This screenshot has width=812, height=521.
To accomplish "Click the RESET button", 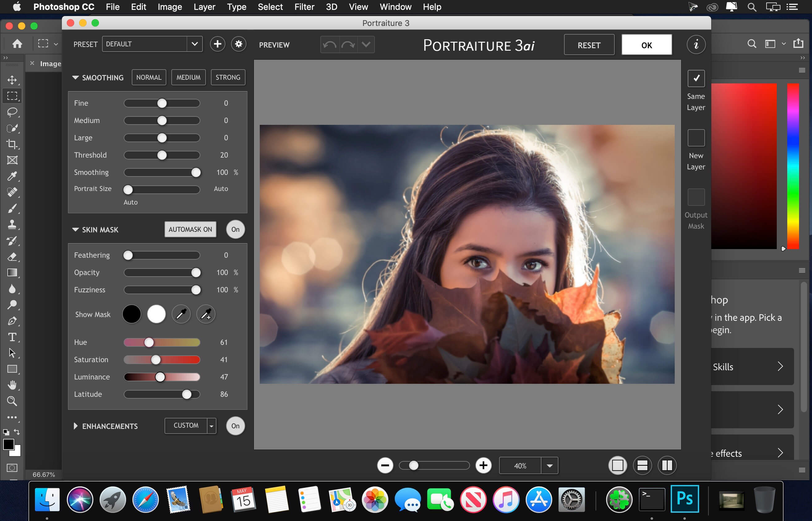I will (589, 44).
